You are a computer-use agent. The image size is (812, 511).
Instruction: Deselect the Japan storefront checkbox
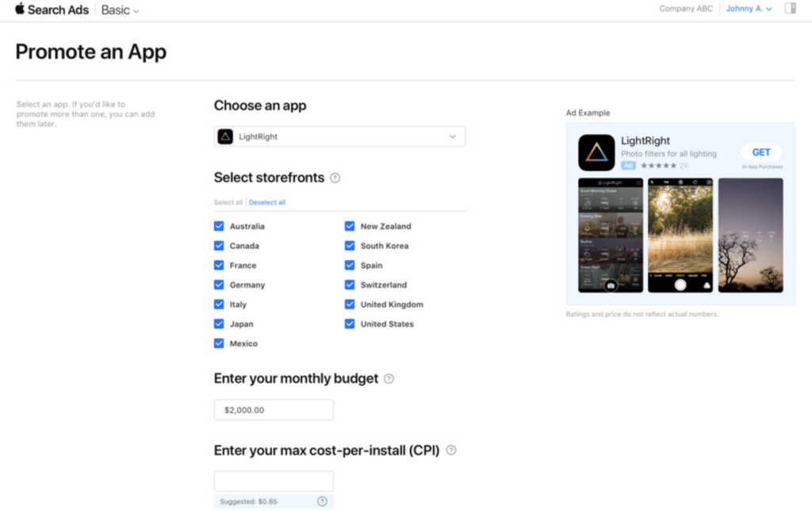(x=218, y=323)
